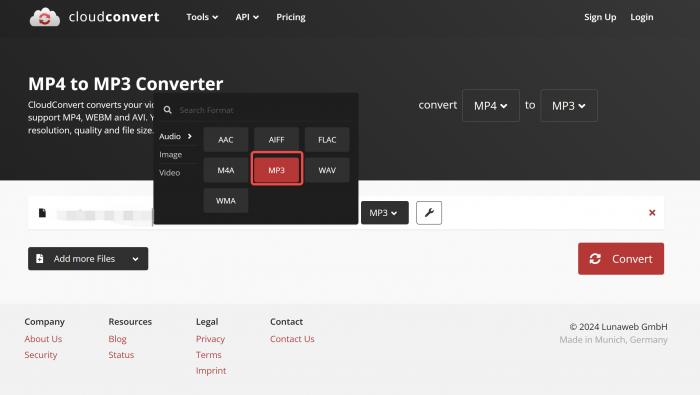Click the Made in Munich, Germany text

pos(613,340)
